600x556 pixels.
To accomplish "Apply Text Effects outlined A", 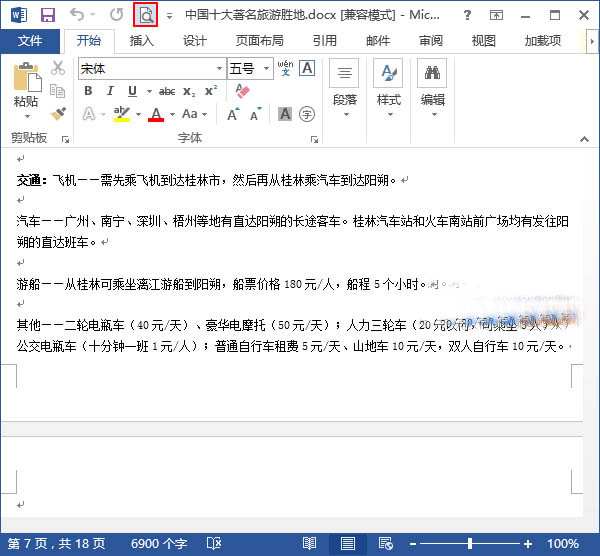I will 89,114.
